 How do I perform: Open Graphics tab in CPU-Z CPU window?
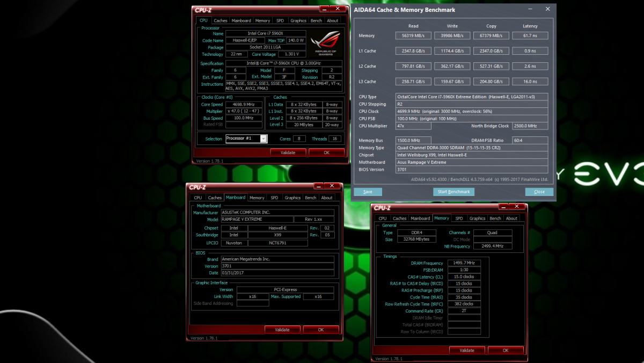click(x=298, y=20)
